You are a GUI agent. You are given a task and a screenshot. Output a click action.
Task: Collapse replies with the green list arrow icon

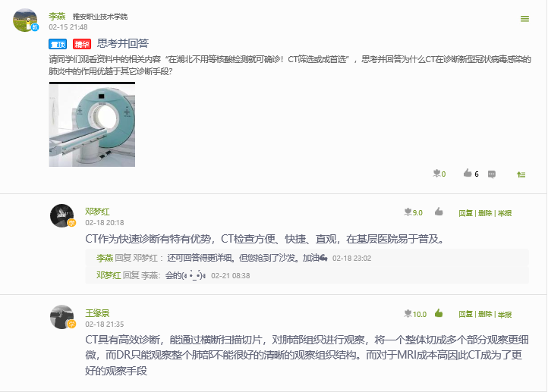pos(521,174)
